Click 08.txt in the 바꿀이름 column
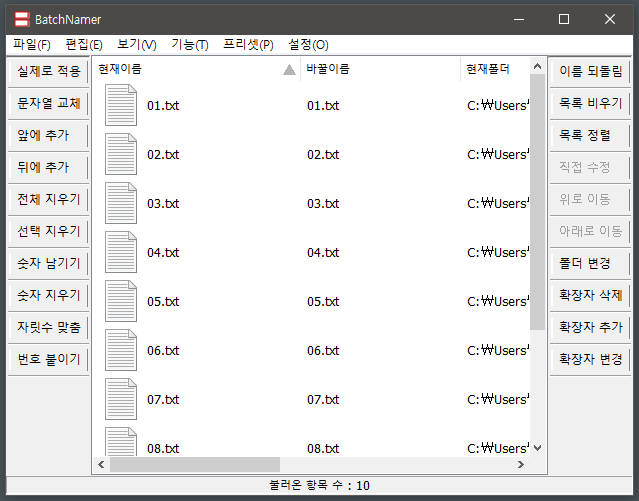Screen dimensions: 639x501 coord(323,448)
